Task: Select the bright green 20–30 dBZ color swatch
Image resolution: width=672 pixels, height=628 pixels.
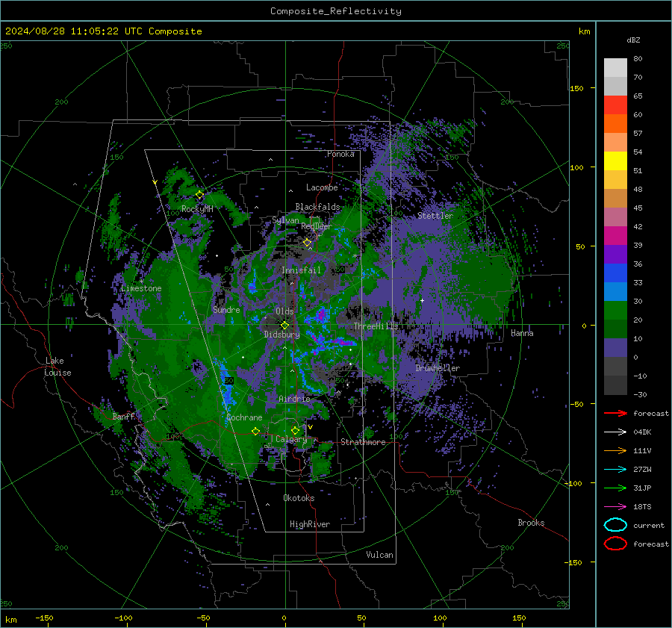Action: [615, 311]
